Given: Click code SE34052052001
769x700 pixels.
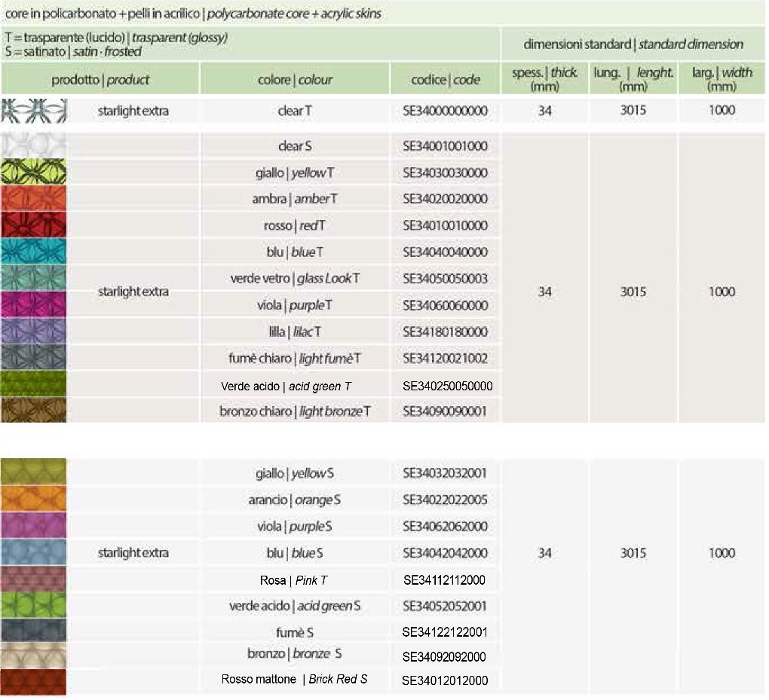Looking at the screenshot, I should pos(445,607).
